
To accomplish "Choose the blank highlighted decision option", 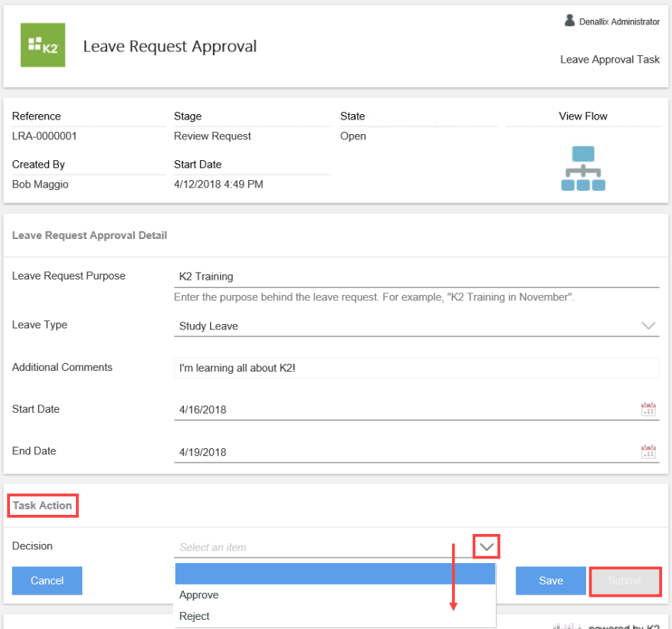I will point(334,574).
